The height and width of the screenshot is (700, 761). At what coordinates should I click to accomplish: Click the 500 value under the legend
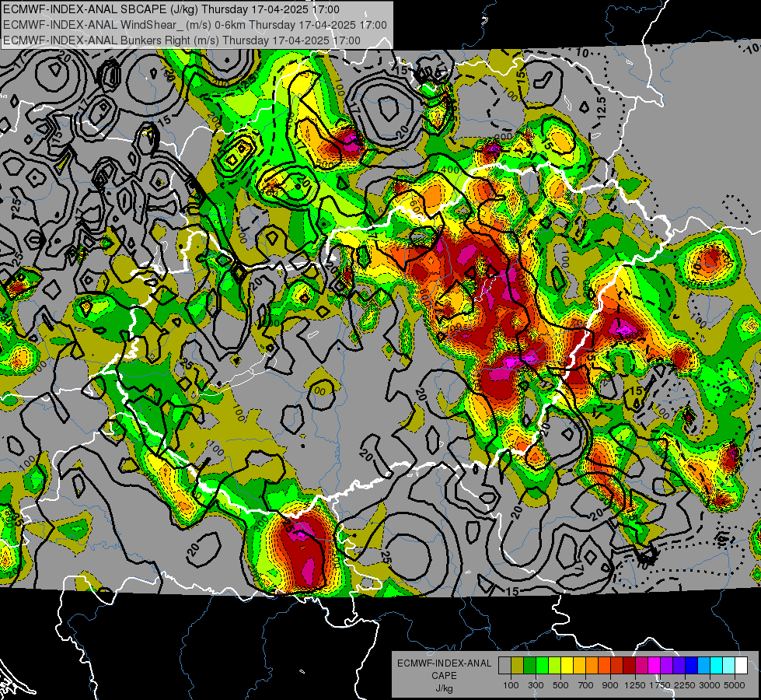[560, 685]
